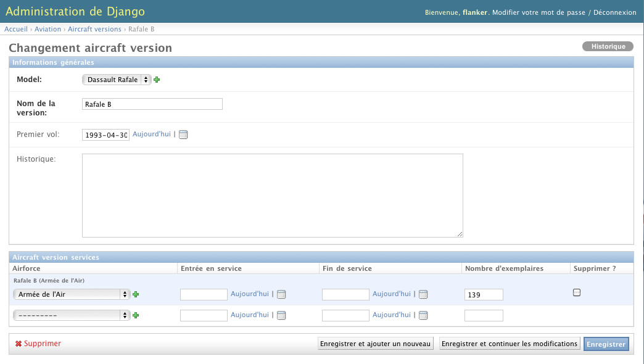
Task: Open Fin de service calendar in Armée de l'Air row
Action: [423, 295]
